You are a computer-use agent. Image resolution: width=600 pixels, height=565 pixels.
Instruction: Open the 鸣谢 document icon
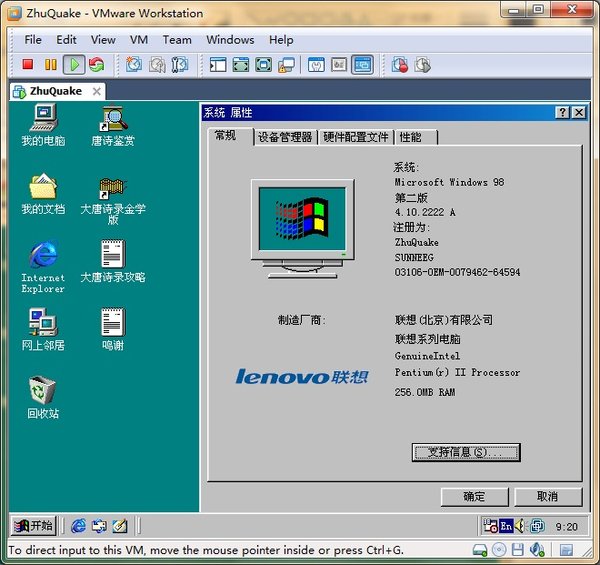point(113,329)
